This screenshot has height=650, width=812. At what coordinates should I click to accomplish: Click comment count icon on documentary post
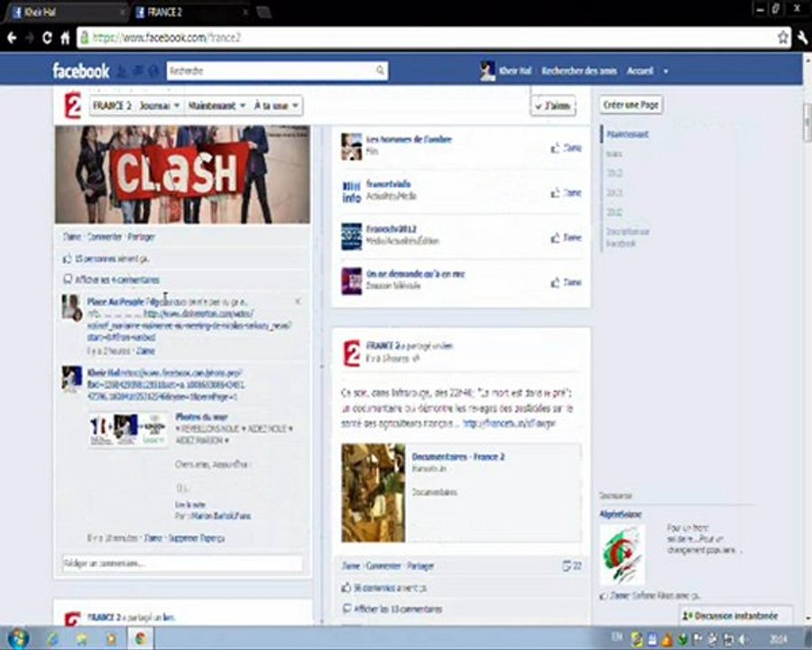click(x=572, y=565)
